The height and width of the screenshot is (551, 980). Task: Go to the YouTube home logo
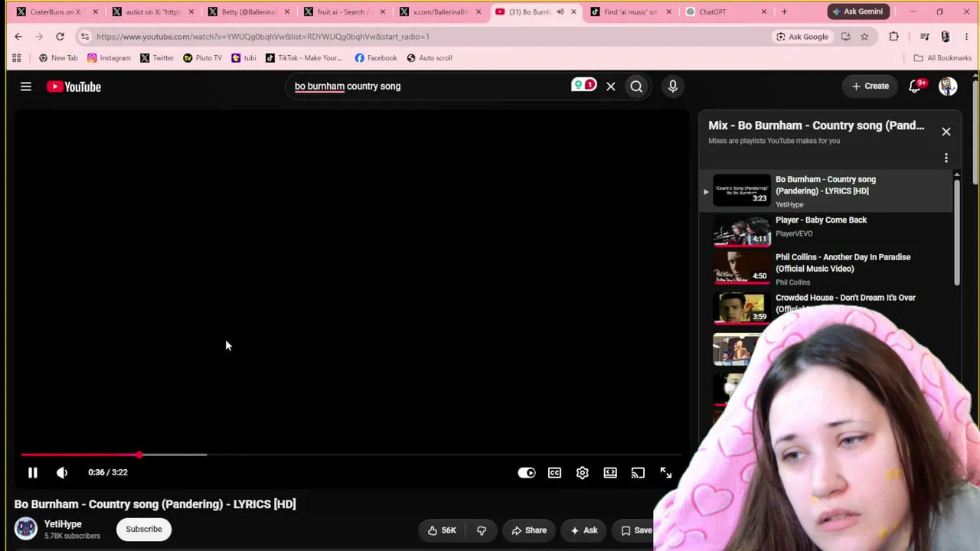(x=73, y=86)
